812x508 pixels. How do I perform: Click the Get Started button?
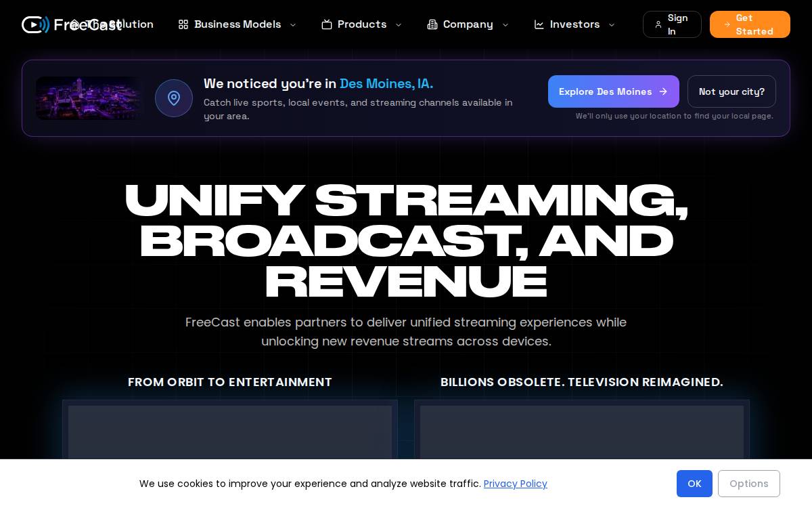point(750,24)
